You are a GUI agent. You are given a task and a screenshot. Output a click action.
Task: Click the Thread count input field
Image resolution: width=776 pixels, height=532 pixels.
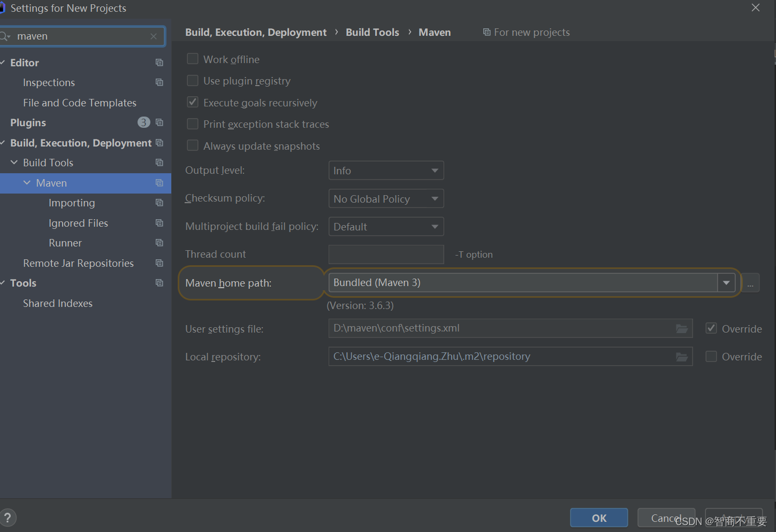coord(386,255)
